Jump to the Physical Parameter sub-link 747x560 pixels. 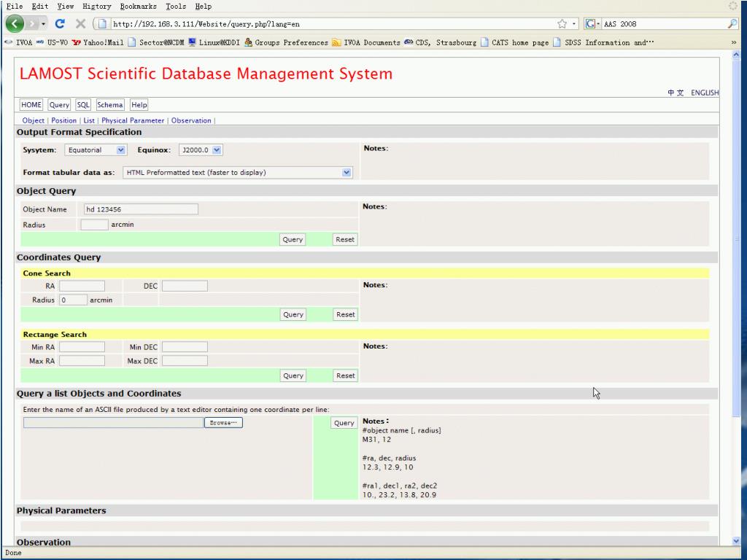click(x=133, y=120)
